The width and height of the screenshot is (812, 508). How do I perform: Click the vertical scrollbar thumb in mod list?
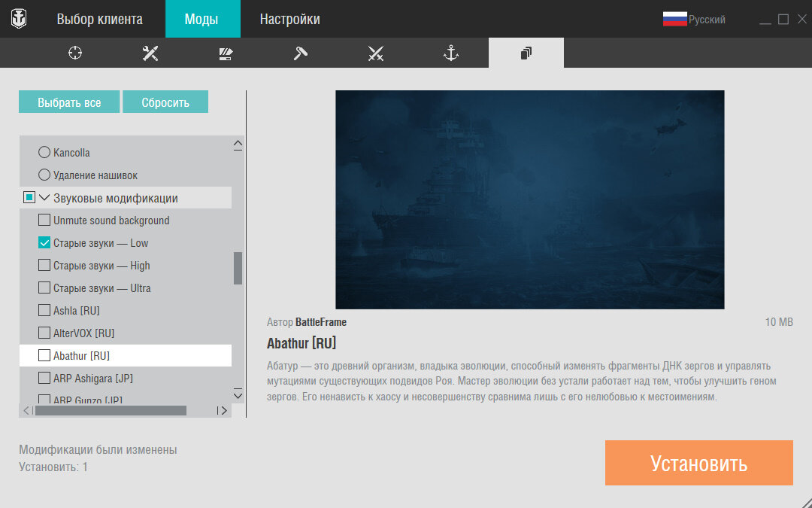[238, 269]
